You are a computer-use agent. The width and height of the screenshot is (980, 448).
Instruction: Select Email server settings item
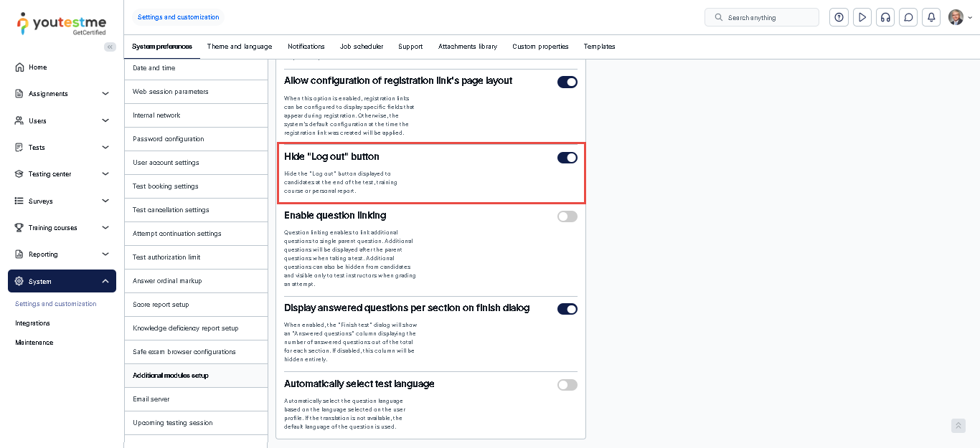pos(151,399)
